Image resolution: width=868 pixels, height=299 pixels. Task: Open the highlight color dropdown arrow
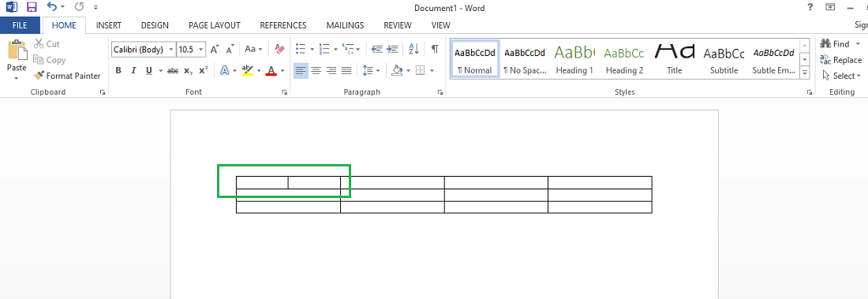[259, 70]
